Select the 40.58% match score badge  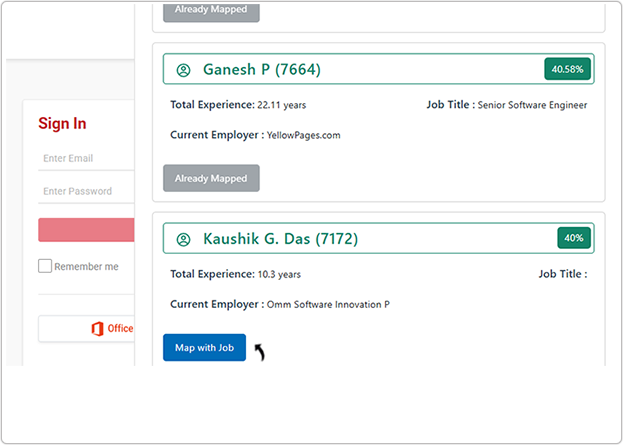click(x=568, y=69)
